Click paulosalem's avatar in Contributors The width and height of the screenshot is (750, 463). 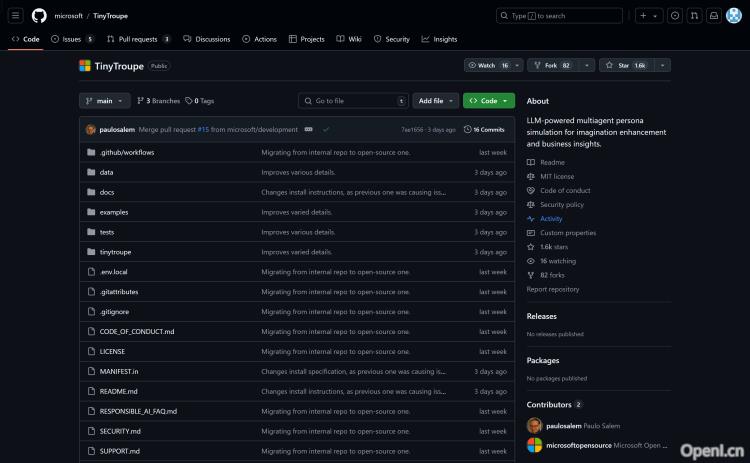pos(534,425)
